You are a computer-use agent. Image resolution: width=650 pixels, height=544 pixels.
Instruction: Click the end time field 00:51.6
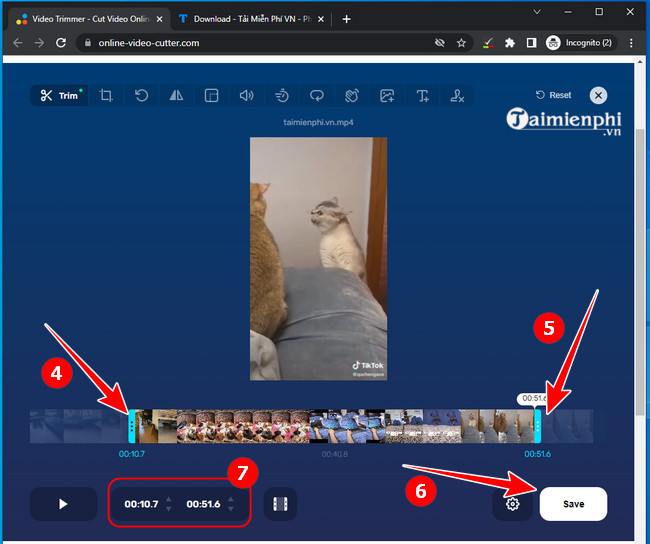pos(203,504)
